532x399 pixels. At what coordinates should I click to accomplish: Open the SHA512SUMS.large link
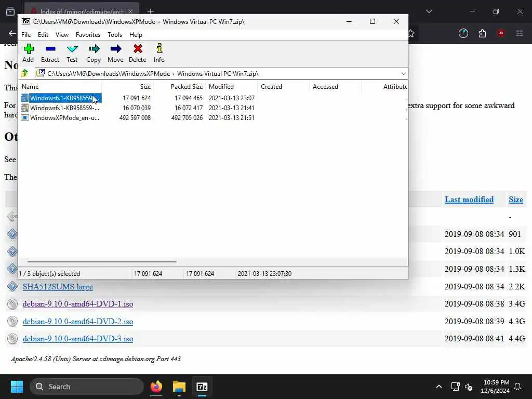point(58,287)
